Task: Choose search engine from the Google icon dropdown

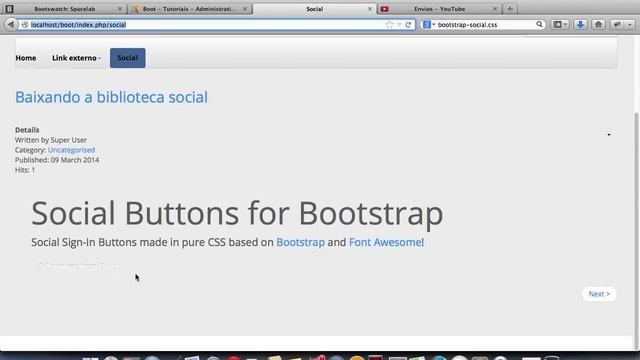Action: [429, 24]
